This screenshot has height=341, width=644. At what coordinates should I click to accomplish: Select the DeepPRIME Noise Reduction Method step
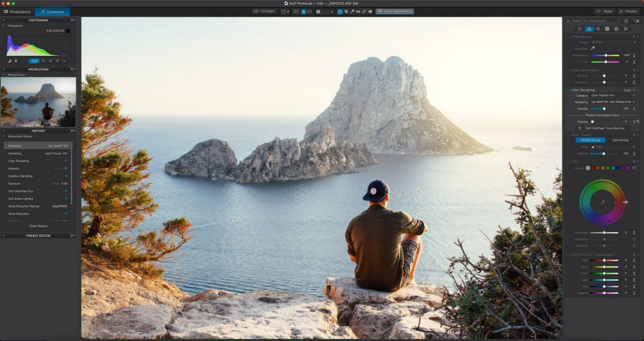coord(38,206)
